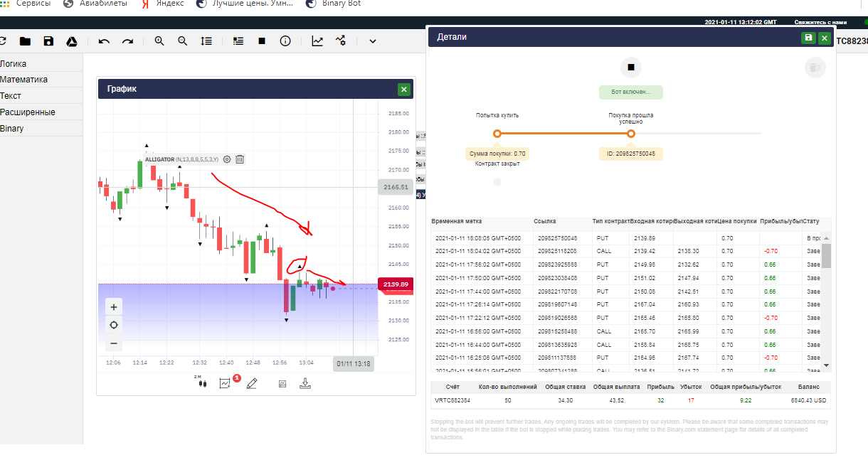The height and width of the screenshot is (460, 868).
Task: Open chart indicators menu with badge
Action: (226, 383)
